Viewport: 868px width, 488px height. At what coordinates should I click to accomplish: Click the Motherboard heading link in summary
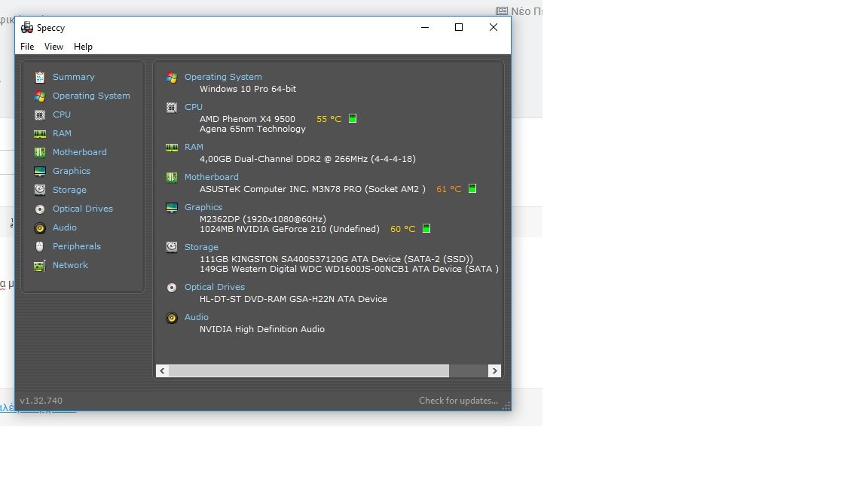[212, 177]
